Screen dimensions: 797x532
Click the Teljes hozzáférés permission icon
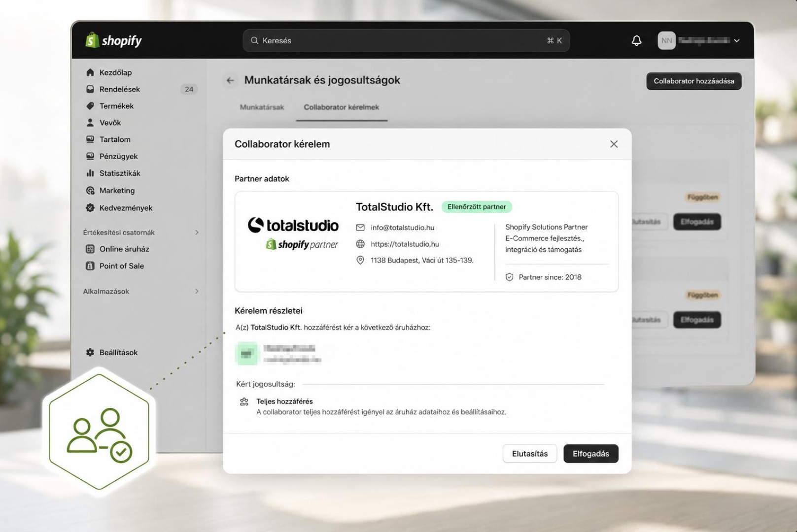point(244,402)
